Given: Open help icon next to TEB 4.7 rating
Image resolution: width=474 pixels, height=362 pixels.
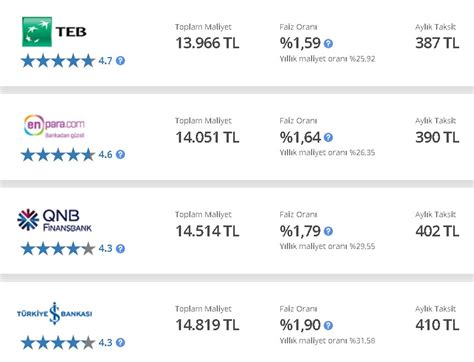Looking at the screenshot, I should pos(120,61).
